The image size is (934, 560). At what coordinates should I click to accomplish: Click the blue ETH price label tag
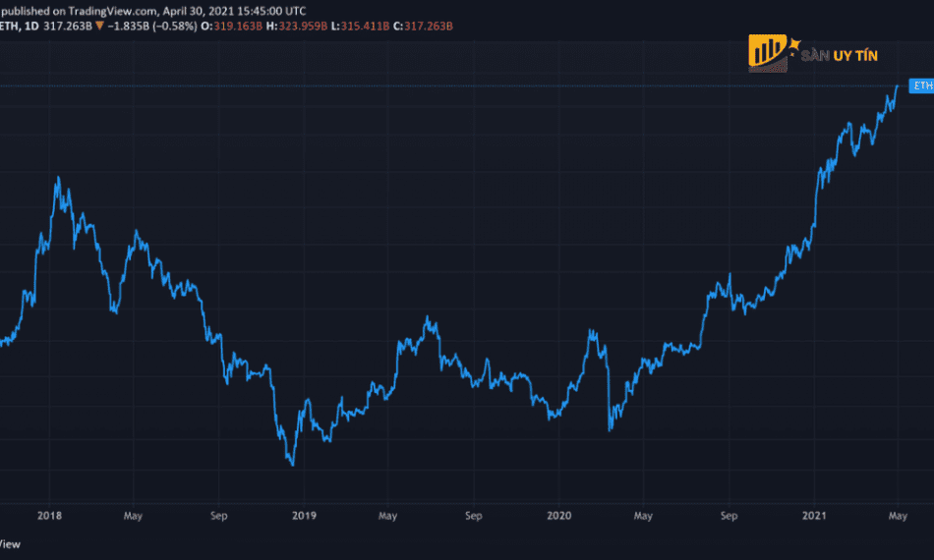921,87
